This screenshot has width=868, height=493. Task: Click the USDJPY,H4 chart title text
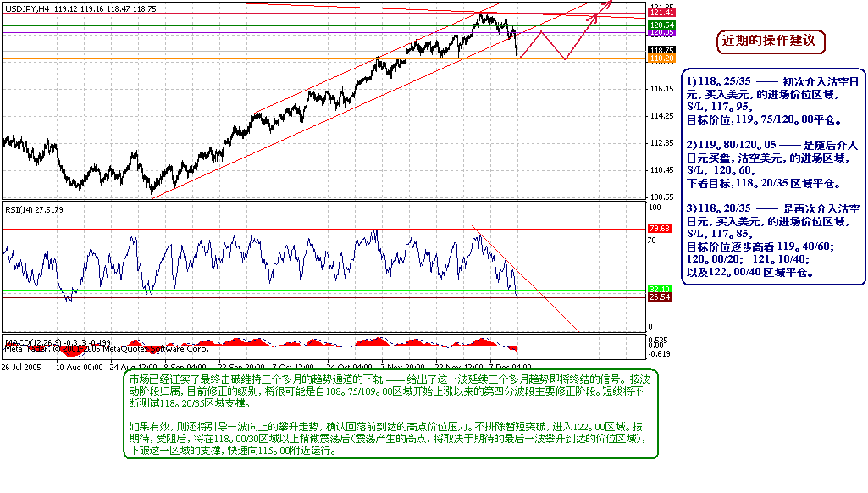(80, 8)
